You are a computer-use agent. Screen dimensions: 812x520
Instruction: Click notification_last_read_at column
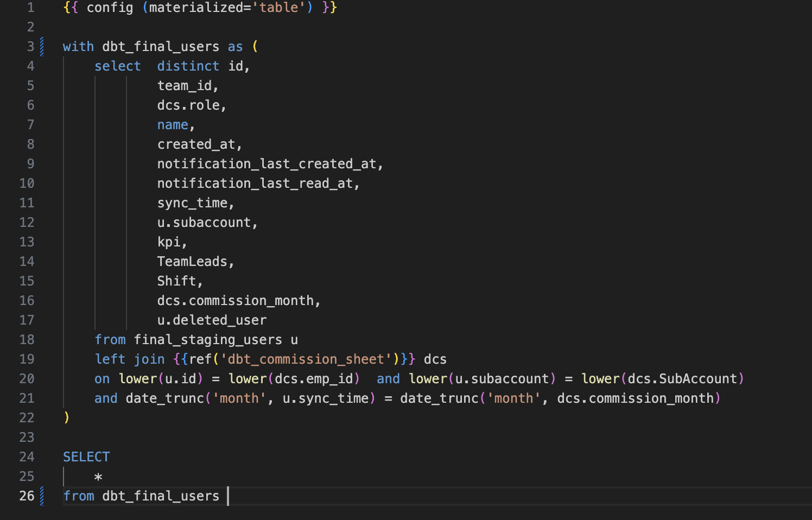tap(255, 183)
